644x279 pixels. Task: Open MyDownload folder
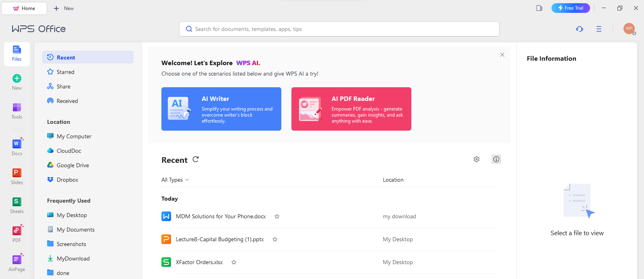point(88,258)
